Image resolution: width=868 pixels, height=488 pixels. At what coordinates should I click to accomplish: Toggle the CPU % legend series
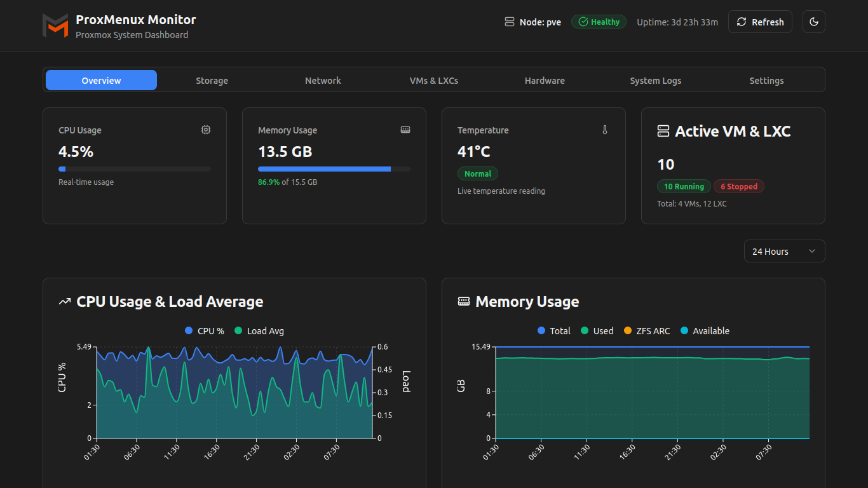205,331
